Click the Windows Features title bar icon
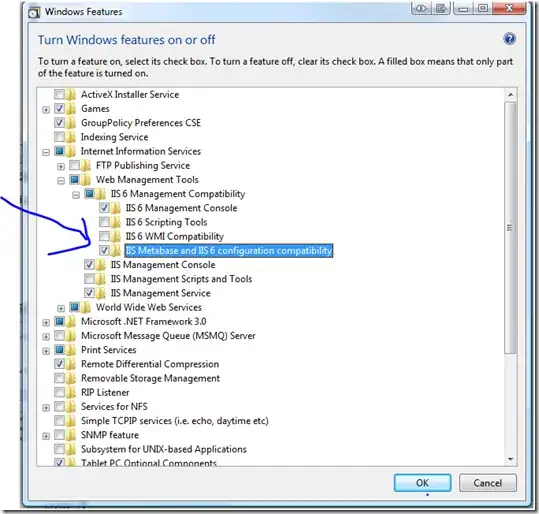This screenshot has height=514, width=539. tap(34, 12)
